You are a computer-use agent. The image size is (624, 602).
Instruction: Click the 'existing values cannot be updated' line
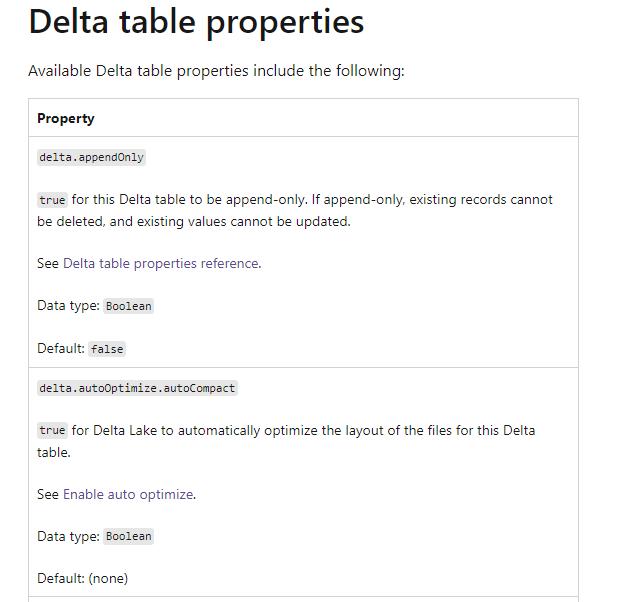click(200, 221)
